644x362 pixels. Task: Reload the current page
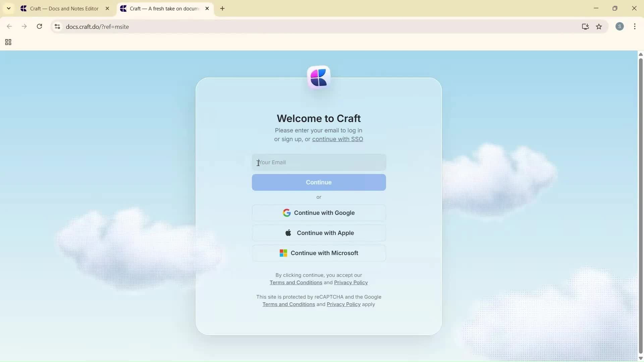pyautogui.click(x=39, y=26)
